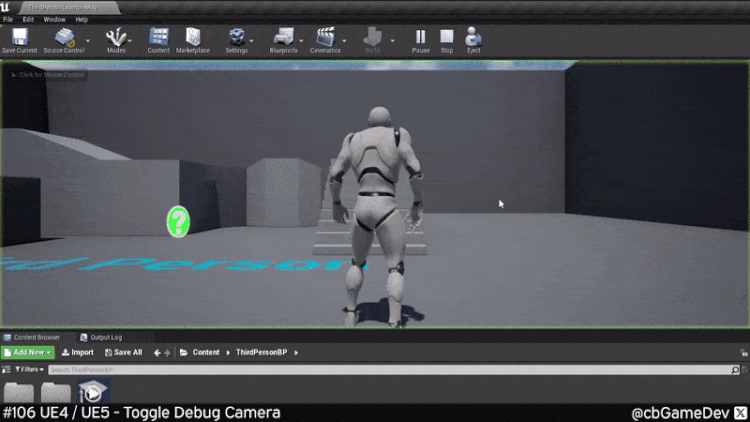The width and height of the screenshot is (750, 422).
Task: Select the ThirdPersonBP breadcrumb
Action: point(262,353)
